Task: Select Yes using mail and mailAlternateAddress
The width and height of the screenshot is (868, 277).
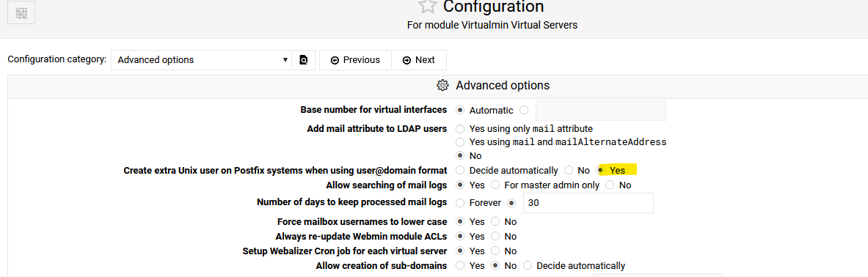Action: tap(460, 142)
